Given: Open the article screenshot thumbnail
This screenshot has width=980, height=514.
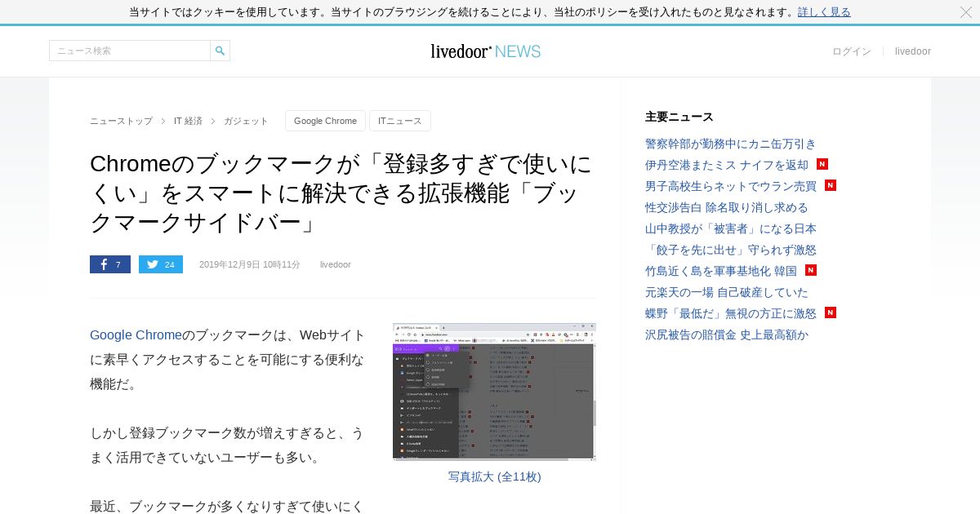Looking at the screenshot, I should [494, 392].
